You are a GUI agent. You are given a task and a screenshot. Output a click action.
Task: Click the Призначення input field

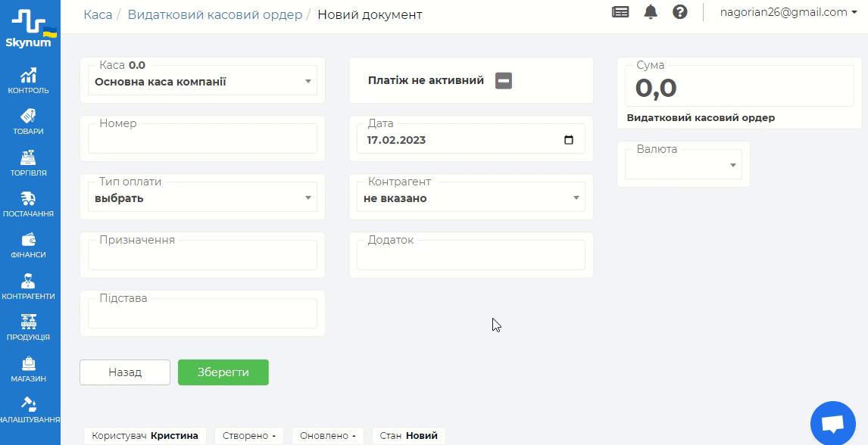click(x=202, y=256)
